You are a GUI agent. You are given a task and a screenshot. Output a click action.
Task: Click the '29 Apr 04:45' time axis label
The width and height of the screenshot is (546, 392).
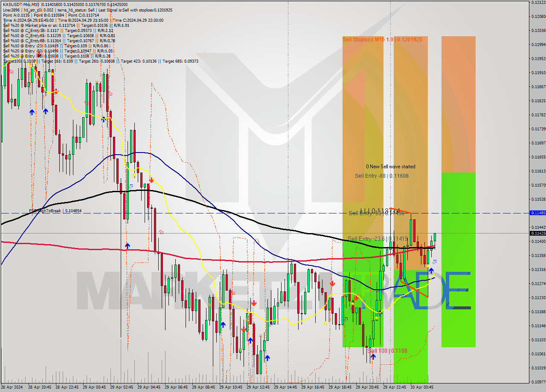click(148, 387)
